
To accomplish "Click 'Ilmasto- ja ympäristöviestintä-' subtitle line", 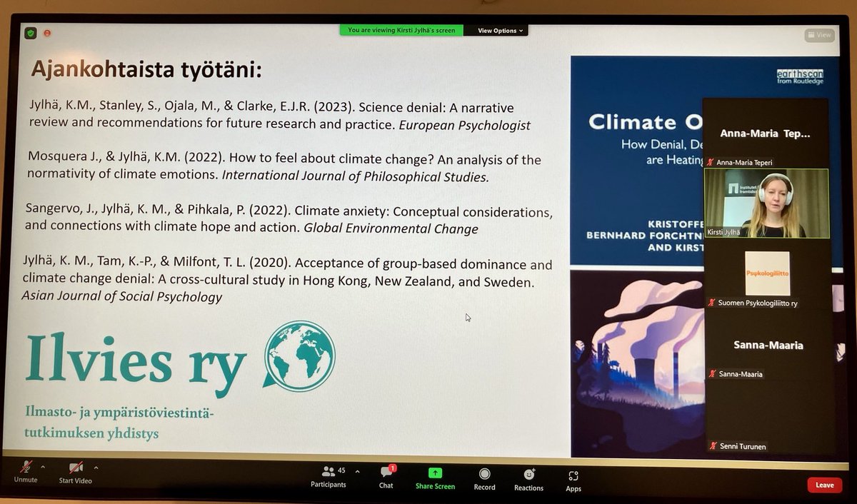I will pos(119,414).
